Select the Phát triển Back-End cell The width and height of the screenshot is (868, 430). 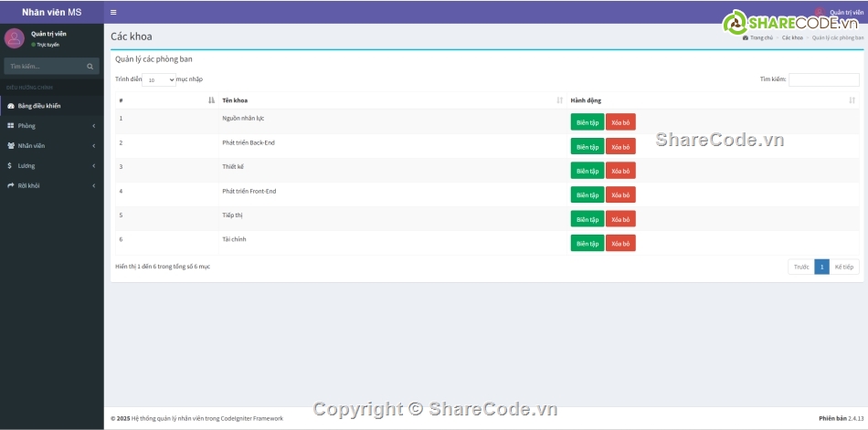click(x=393, y=146)
